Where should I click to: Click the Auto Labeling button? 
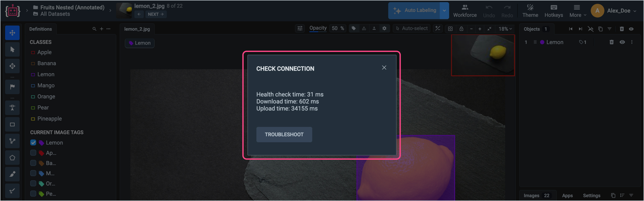point(414,11)
